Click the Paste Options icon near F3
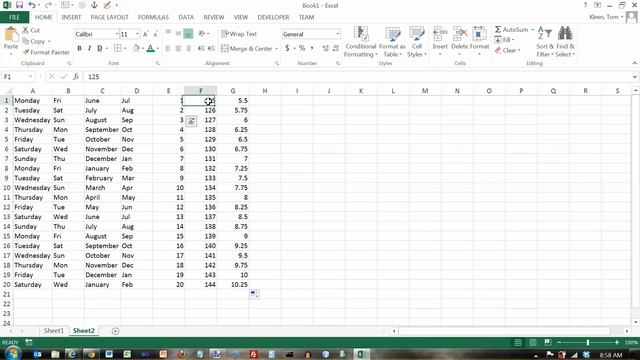The image size is (640, 360). click(191, 121)
